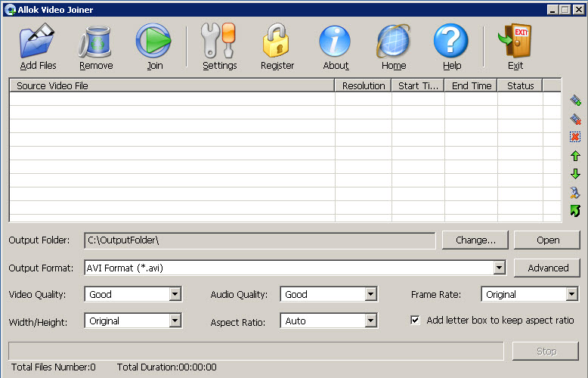Minimize the Allok Video Joiner window

552,10
